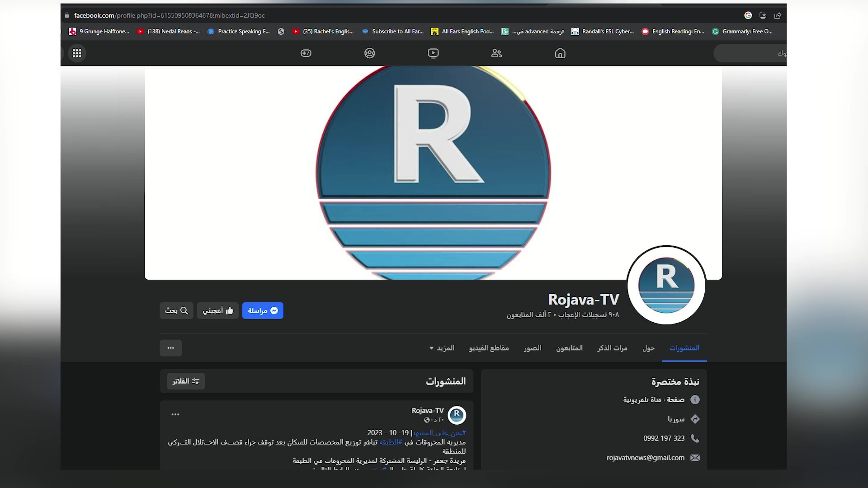The width and height of the screenshot is (868, 488).
Task: Click the Rojava-TV page title
Action: click(x=584, y=300)
